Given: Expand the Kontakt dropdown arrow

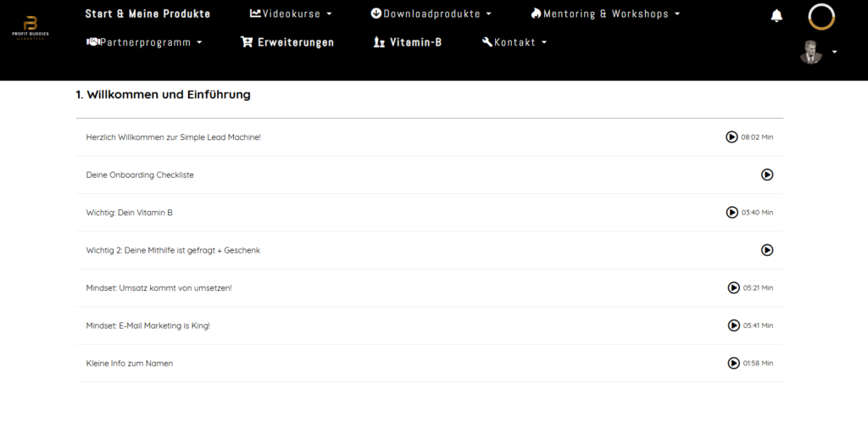Looking at the screenshot, I should (545, 42).
